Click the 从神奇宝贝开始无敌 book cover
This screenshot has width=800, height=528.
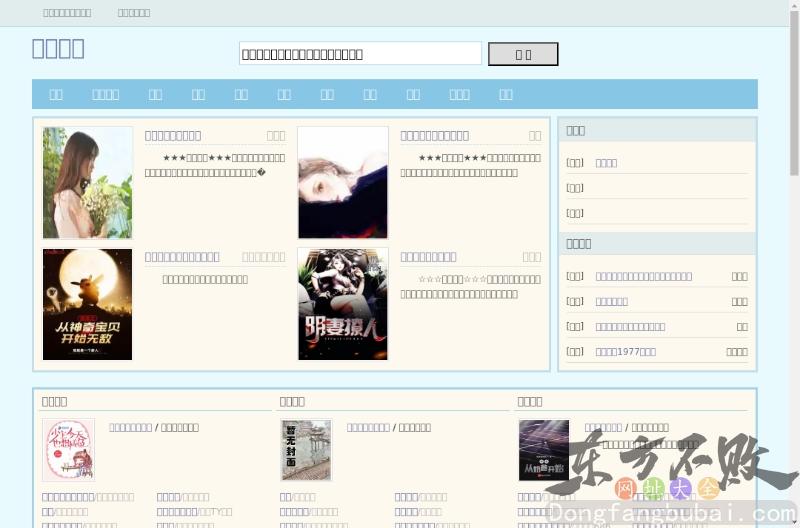tap(88, 304)
